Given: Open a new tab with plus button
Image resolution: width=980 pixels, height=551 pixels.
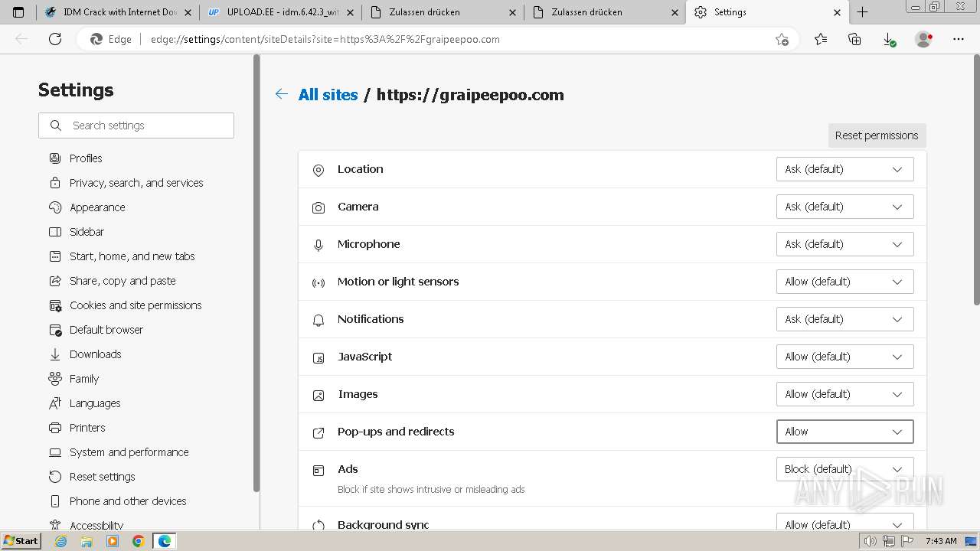Looking at the screenshot, I should tap(863, 12).
